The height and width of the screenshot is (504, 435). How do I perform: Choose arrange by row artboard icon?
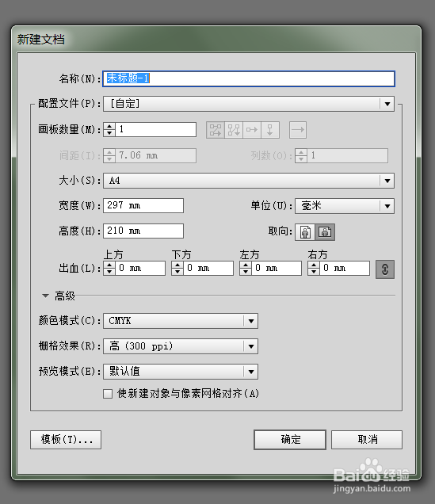coord(252,130)
